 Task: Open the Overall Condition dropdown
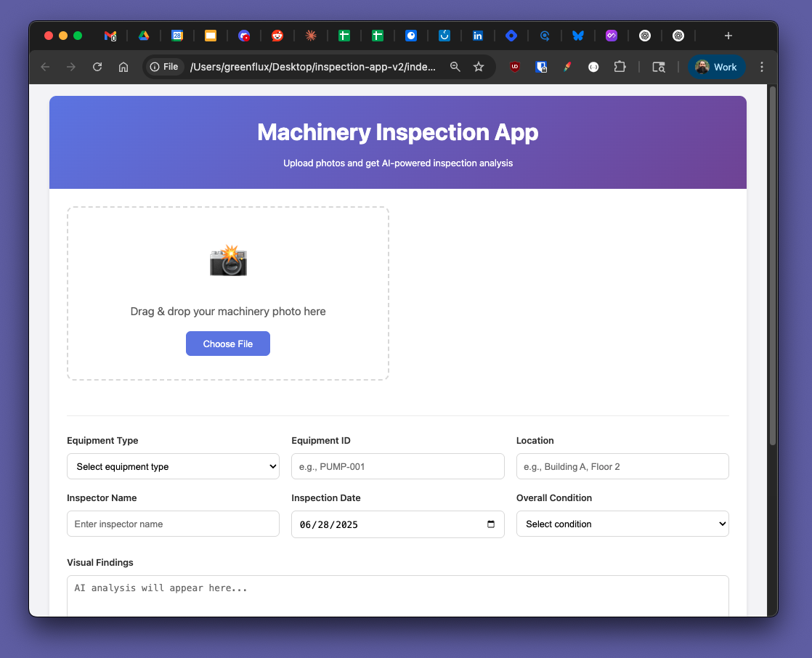click(x=622, y=524)
